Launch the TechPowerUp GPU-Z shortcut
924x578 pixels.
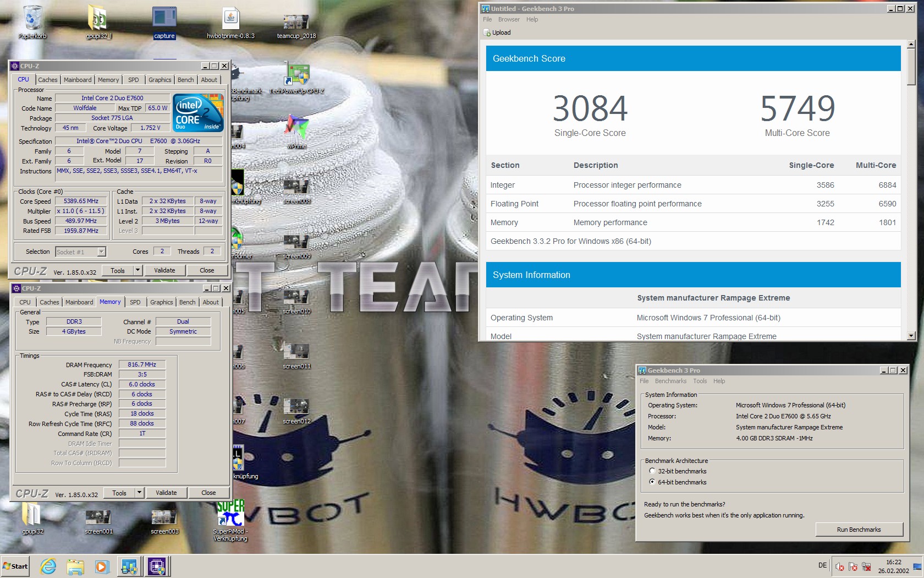(297, 78)
